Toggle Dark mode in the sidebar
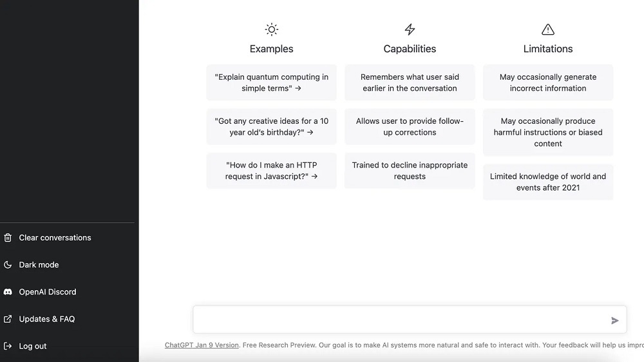644x362 pixels. pos(39,265)
